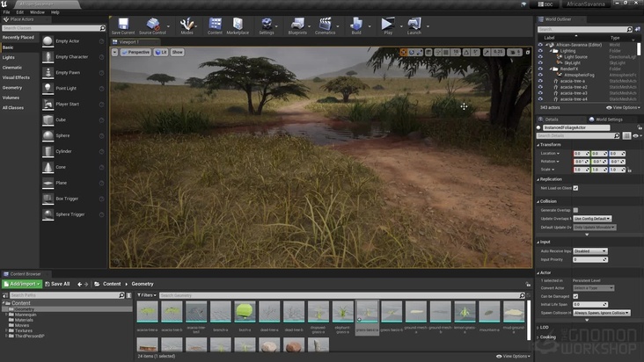Screen dimensions: 644x362
Task: Select the Lights category in Place Actors
Action: pos(9,57)
